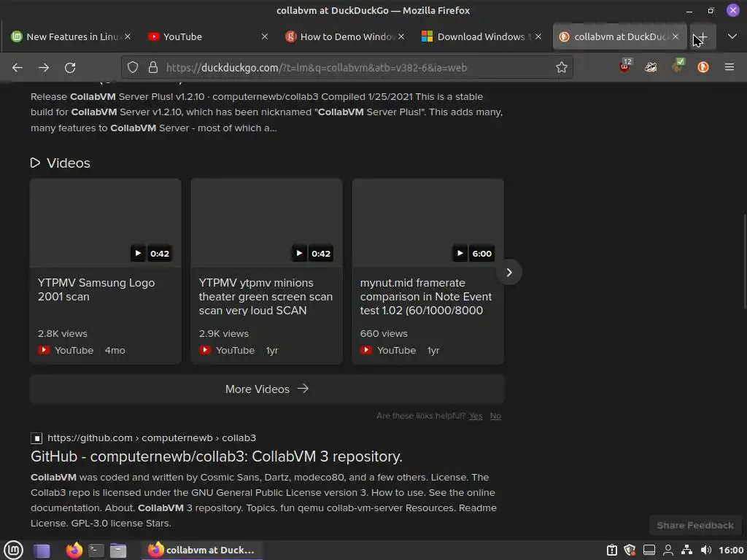Viewport: 747px width, 560px height.
Task: Open the 16:00 clock calendar
Action: [731, 550]
